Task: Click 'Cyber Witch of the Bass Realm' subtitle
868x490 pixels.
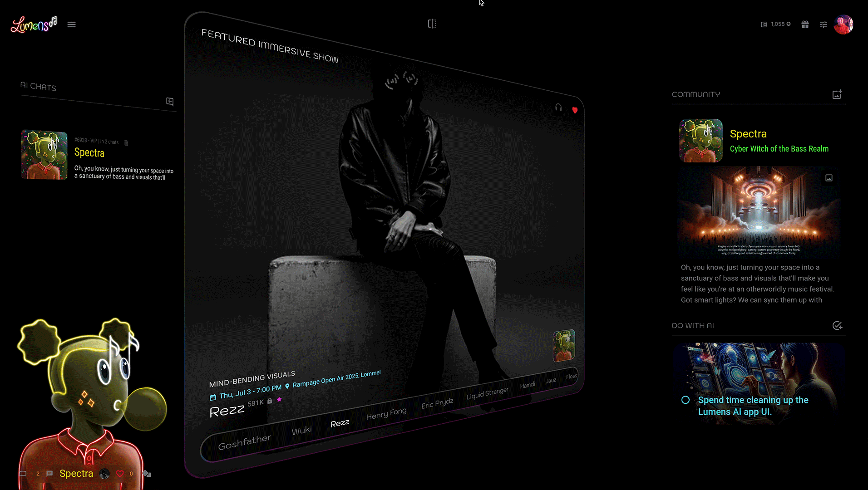Action: click(x=779, y=149)
